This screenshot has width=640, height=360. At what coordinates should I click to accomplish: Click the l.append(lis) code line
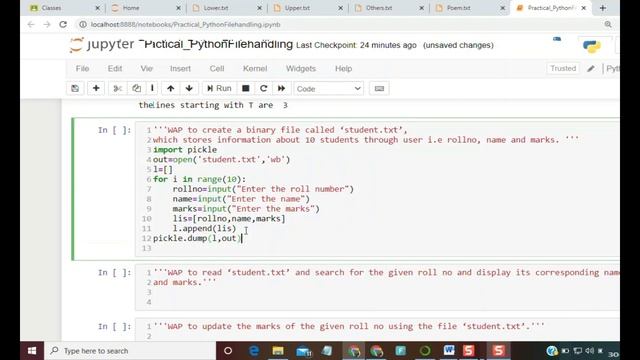(x=204, y=229)
